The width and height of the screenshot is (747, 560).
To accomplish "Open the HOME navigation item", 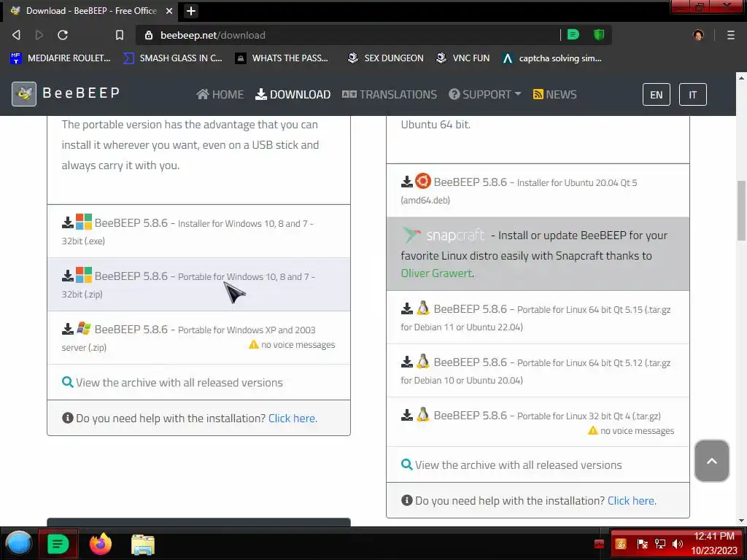I will point(220,94).
